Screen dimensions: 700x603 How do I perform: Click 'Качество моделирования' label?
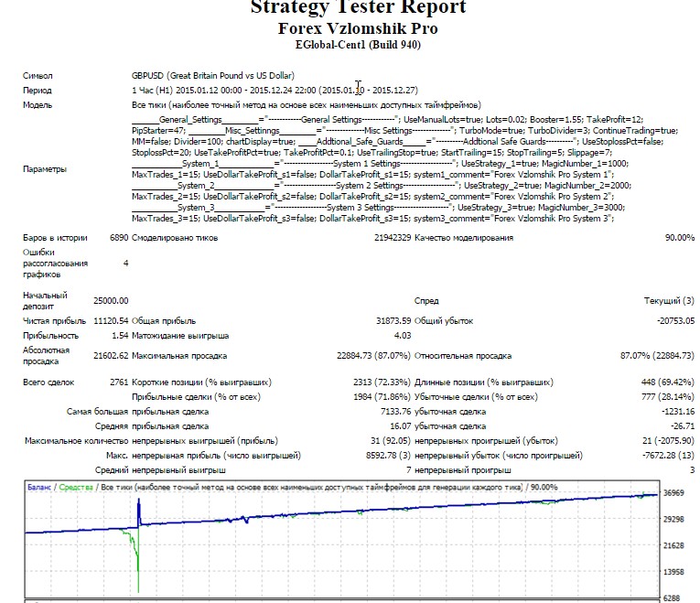click(x=464, y=238)
